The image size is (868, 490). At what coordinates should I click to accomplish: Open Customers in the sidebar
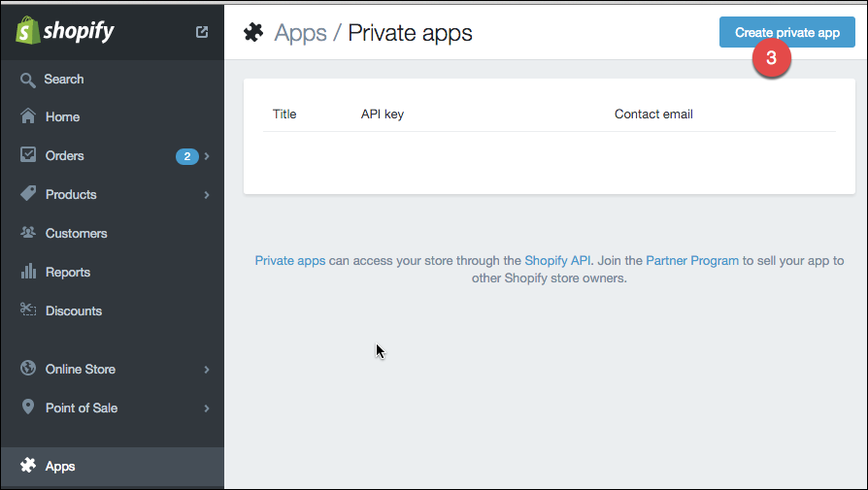(x=113, y=234)
